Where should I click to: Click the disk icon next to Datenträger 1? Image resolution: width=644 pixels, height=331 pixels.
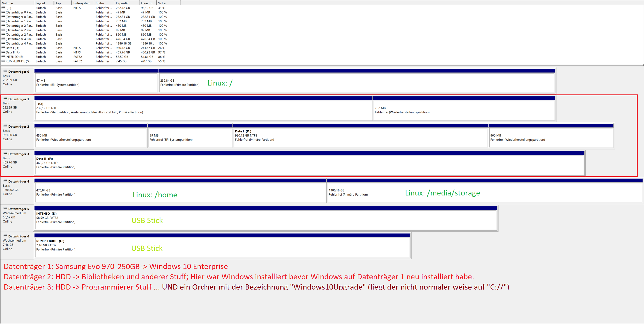(5, 99)
